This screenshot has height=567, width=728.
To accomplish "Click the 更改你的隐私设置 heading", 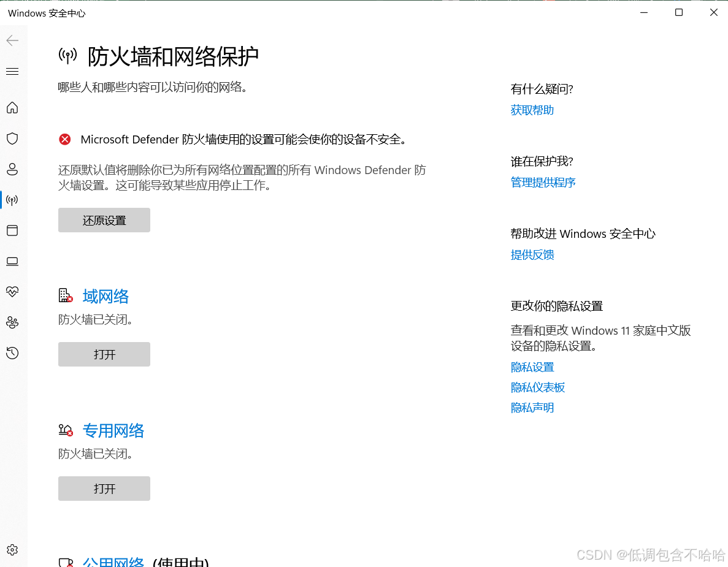I will [x=557, y=306].
